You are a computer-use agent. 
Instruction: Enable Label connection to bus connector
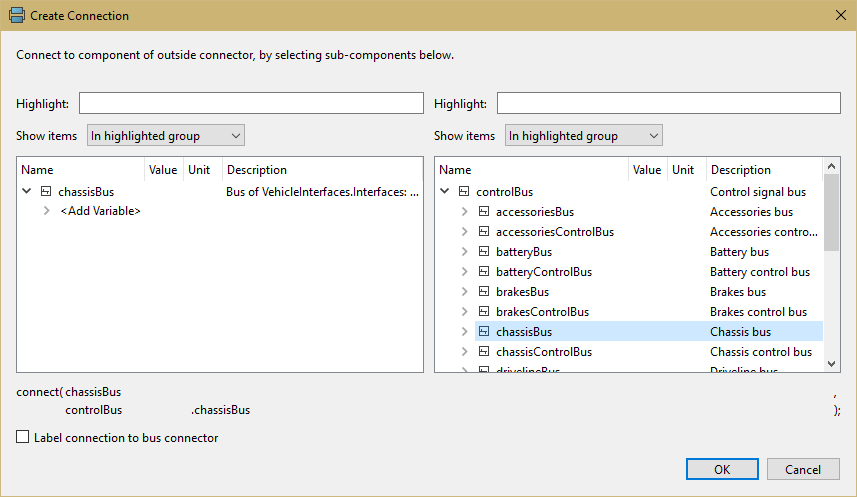tap(23, 438)
